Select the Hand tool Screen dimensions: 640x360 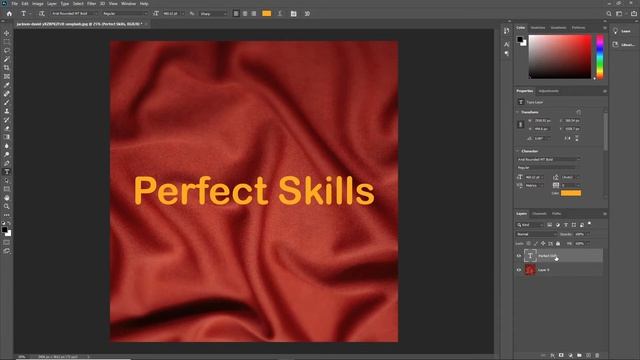coord(7,198)
